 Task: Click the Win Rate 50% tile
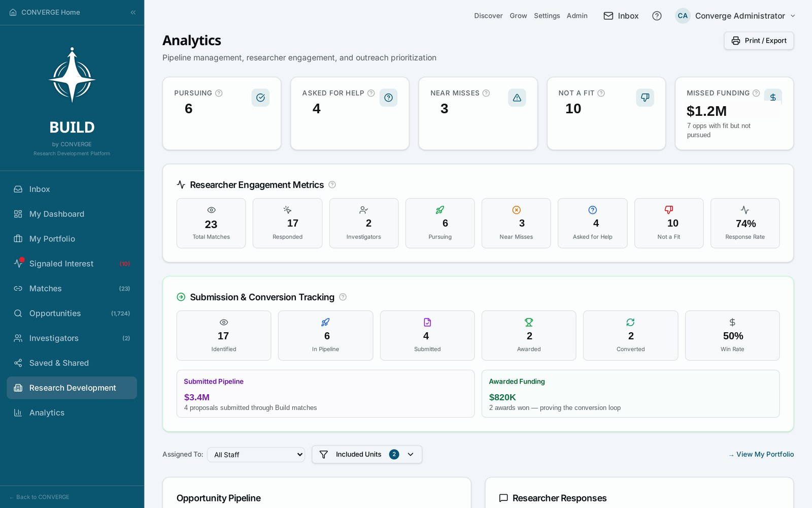tap(732, 335)
